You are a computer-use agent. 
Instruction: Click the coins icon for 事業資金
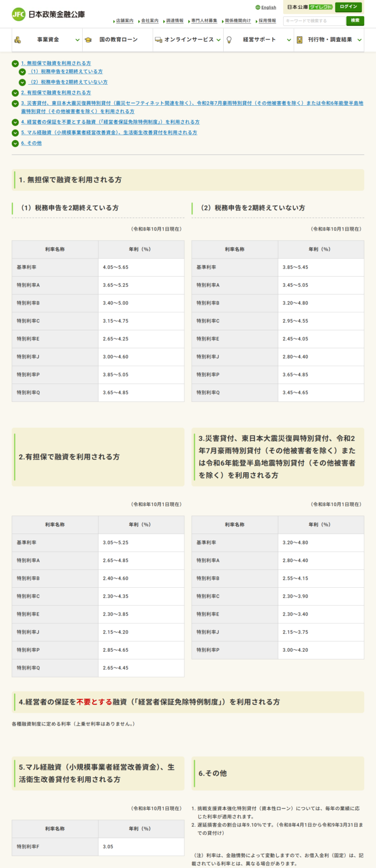18,40
